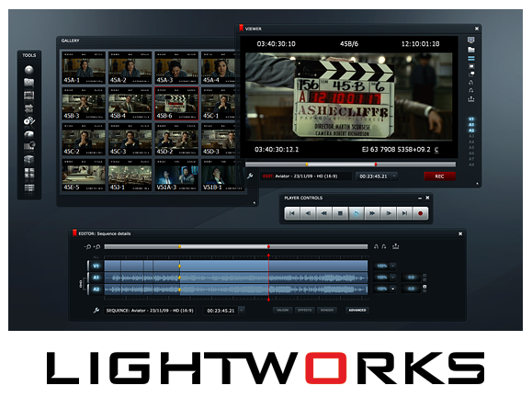Click the Viewer scrub bar red marker
This screenshot has width=532, height=397.
(376, 164)
